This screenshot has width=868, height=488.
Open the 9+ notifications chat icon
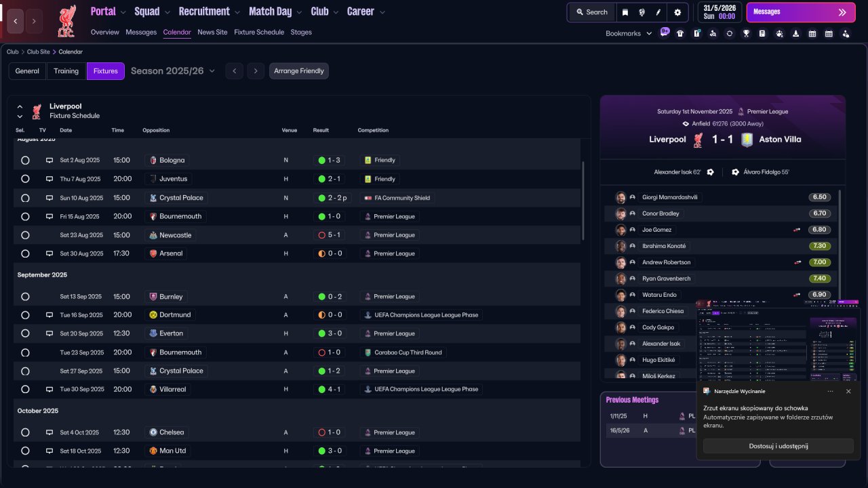click(665, 32)
